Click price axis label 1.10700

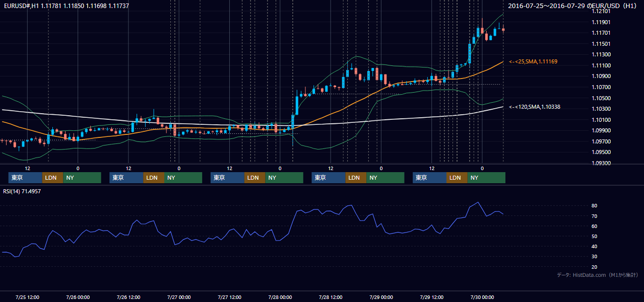[601, 87]
